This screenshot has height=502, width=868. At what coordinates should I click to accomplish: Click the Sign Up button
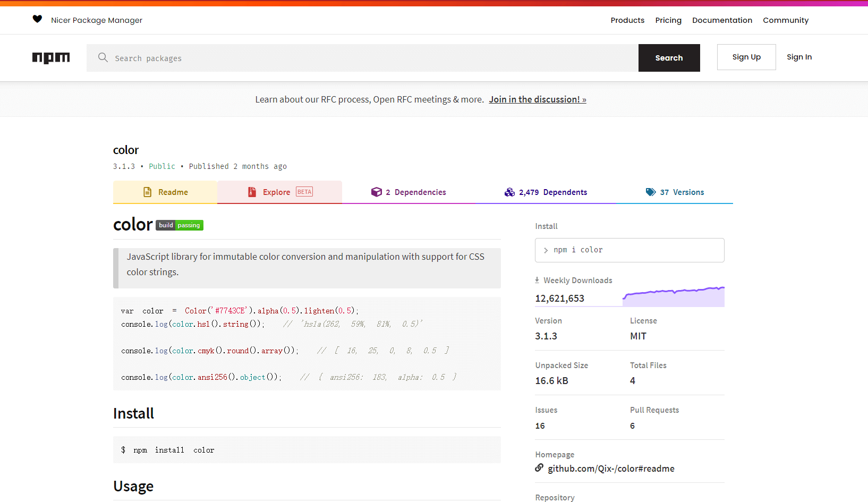[x=746, y=57]
